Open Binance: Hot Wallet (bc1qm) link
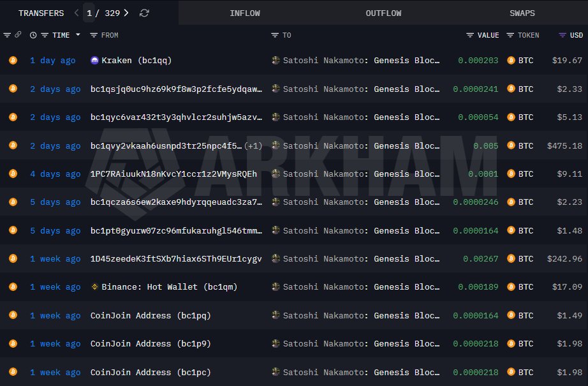This screenshot has height=386, width=588. click(x=170, y=287)
